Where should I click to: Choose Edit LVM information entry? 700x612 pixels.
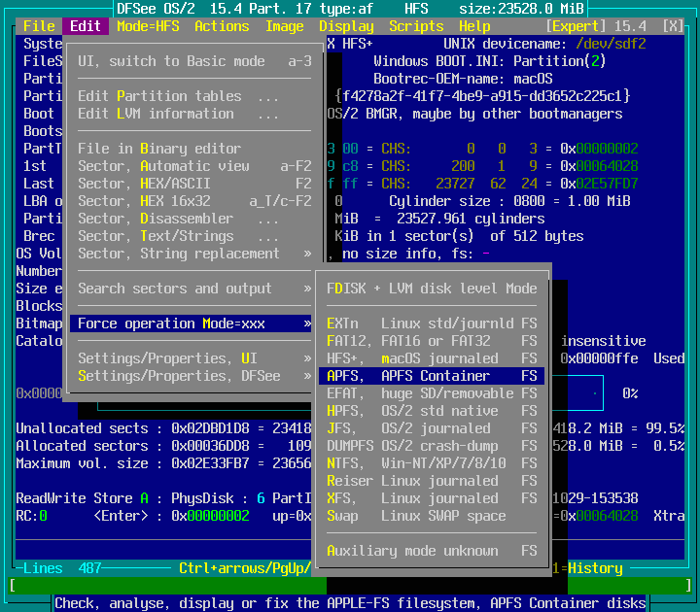(194, 114)
